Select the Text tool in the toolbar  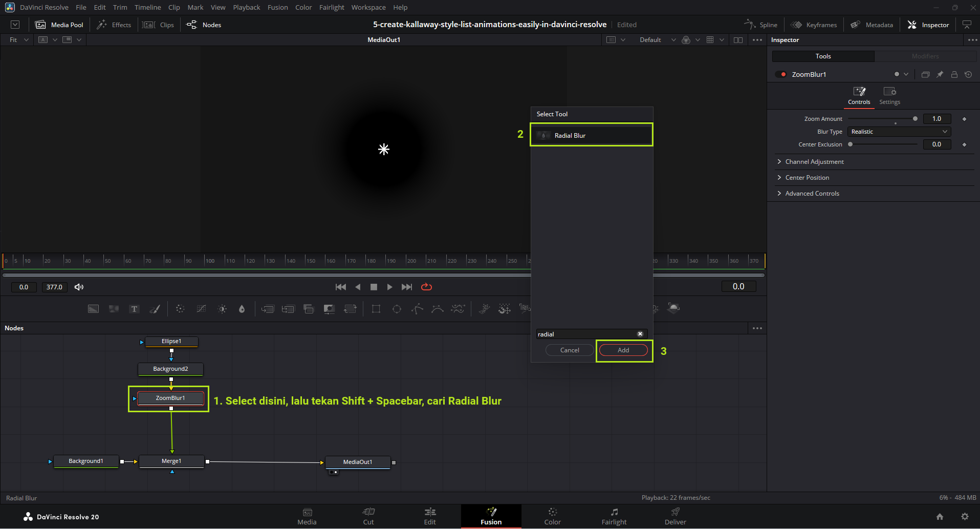[x=134, y=309]
